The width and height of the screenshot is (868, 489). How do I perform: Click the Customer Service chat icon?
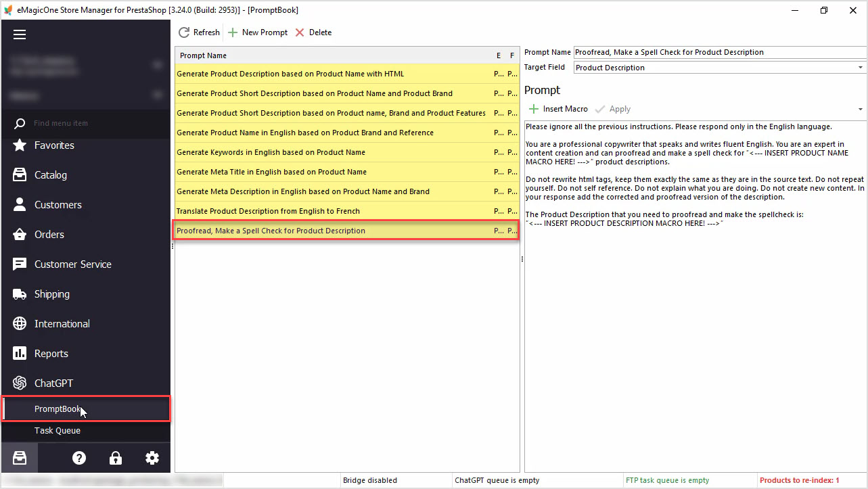[20, 264]
